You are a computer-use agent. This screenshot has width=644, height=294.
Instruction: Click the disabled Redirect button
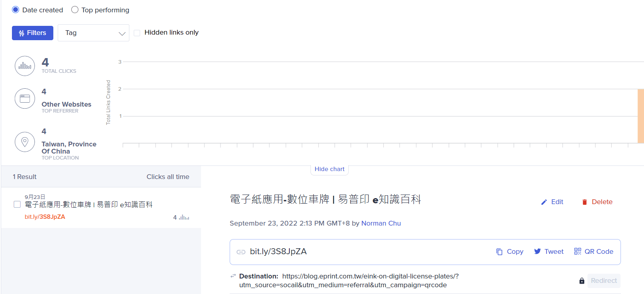(603, 281)
